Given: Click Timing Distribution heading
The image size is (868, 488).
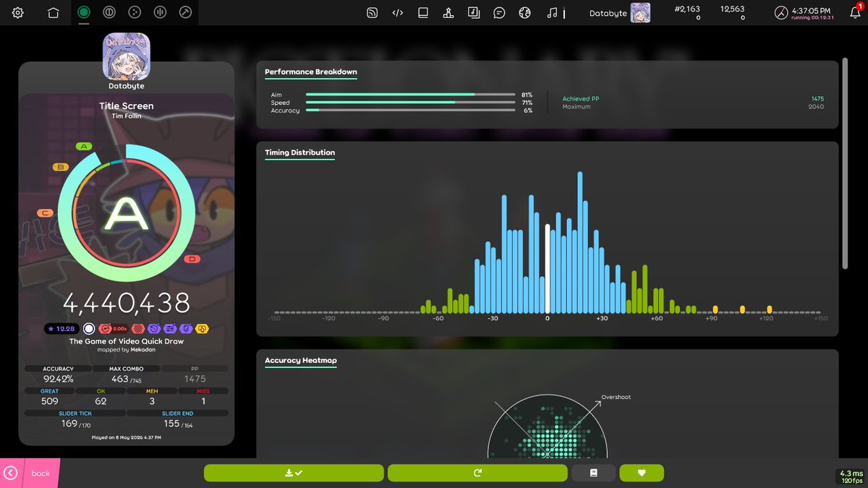Looking at the screenshot, I should (x=300, y=153).
